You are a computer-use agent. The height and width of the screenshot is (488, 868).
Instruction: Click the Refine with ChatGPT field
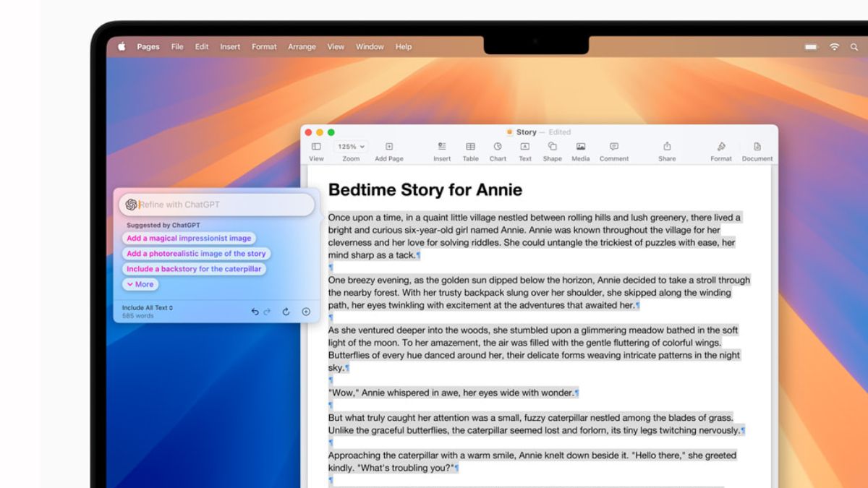coord(217,205)
